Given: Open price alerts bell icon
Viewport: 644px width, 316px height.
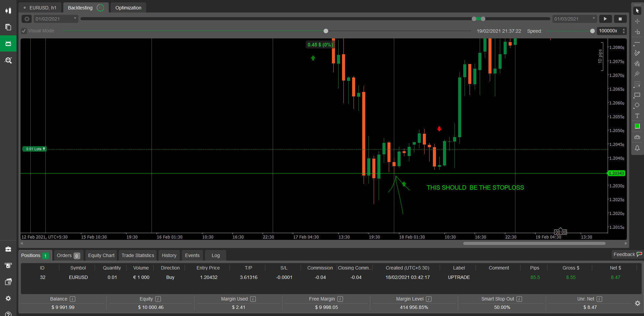Looking at the screenshot, I should [637, 148].
